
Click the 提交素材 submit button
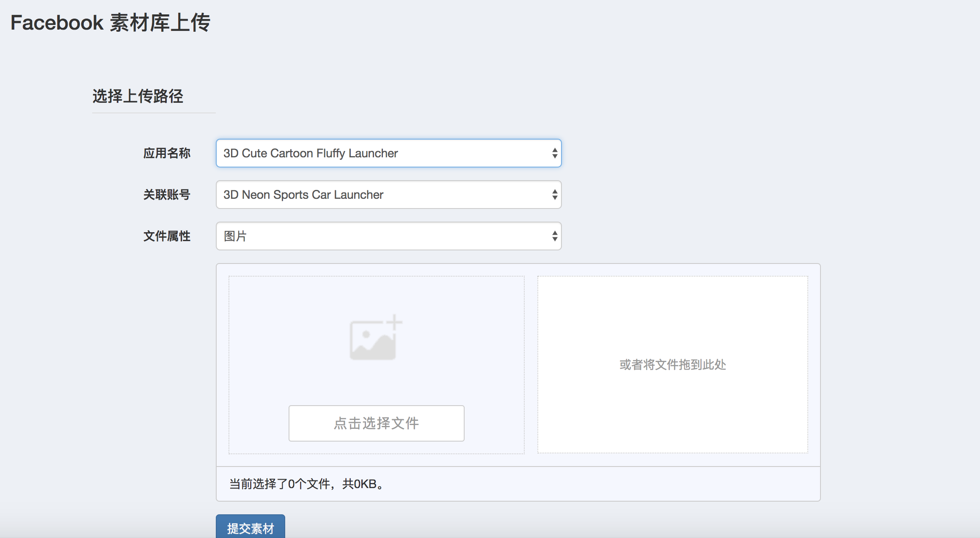[251, 527]
